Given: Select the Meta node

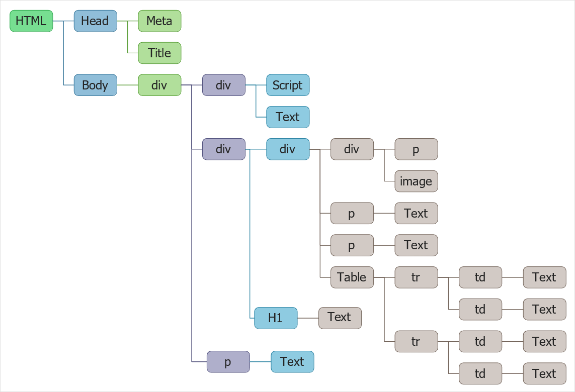Looking at the screenshot, I should click(x=159, y=21).
